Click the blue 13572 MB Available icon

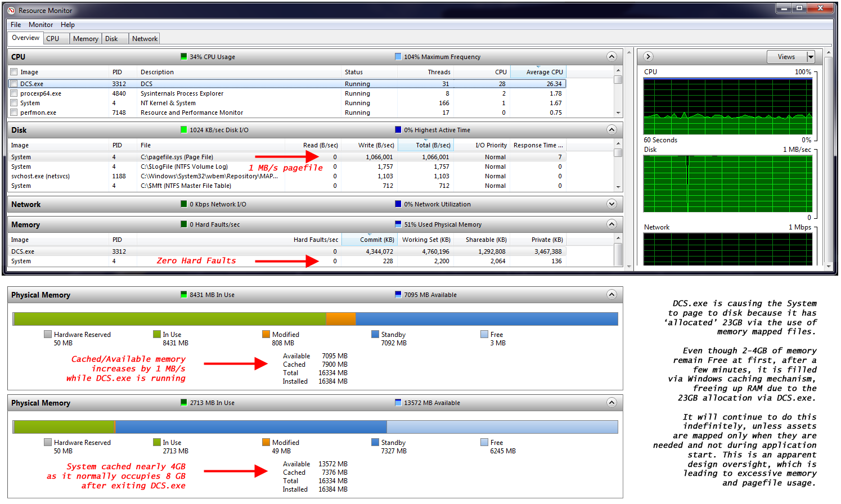click(398, 403)
